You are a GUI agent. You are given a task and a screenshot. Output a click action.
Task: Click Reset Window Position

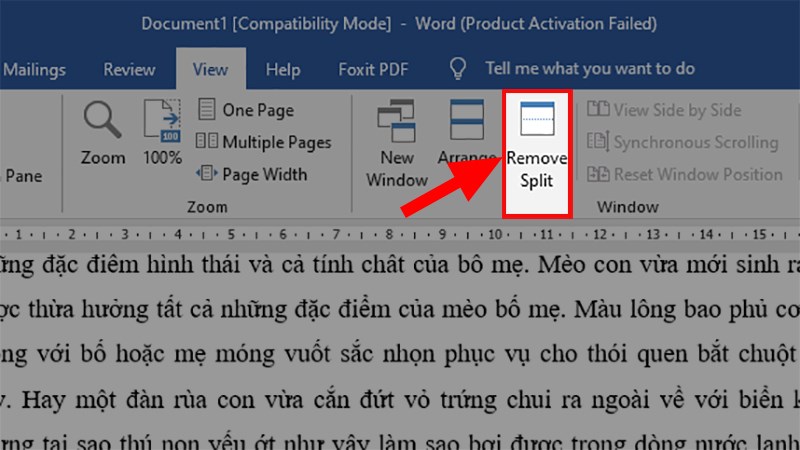(x=685, y=174)
